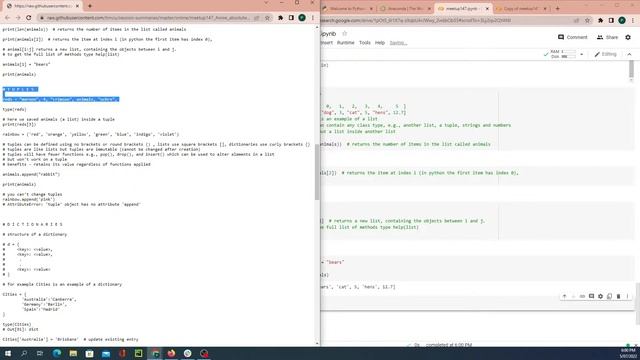Open new tab in Colab browser window
The image size is (640, 360).
(x=558, y=8)
